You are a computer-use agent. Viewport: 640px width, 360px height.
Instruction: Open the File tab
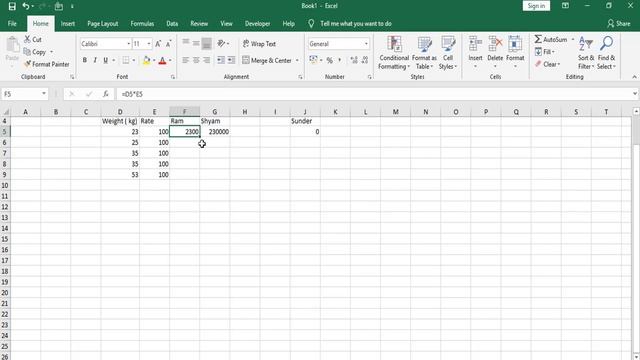tap(12, 24)
